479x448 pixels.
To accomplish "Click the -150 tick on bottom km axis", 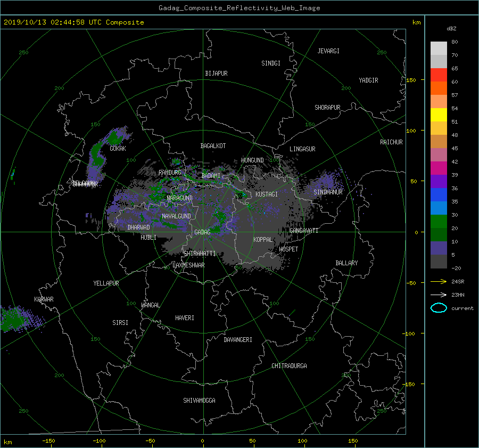I will click(48, 441).
